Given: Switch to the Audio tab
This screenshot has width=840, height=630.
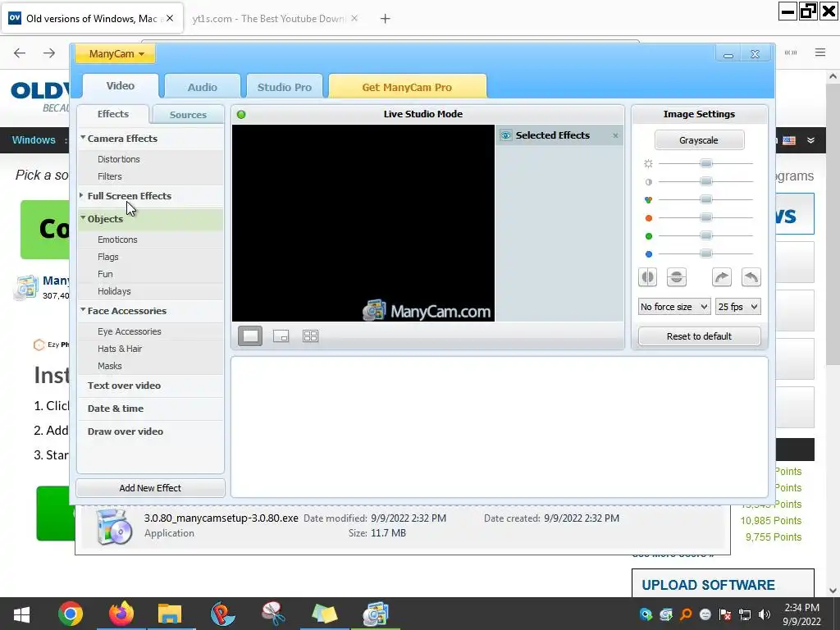Looking at the screenshot, I should (202, 87).
